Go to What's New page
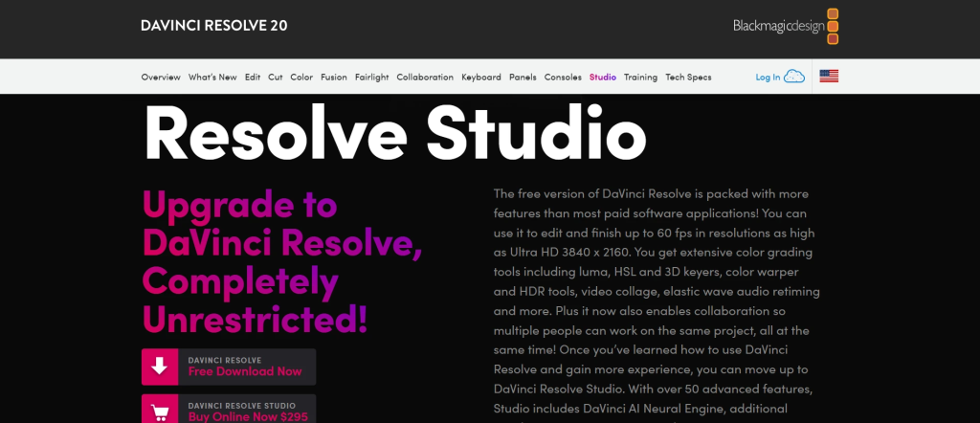980x423 pixels. [212, 77]
